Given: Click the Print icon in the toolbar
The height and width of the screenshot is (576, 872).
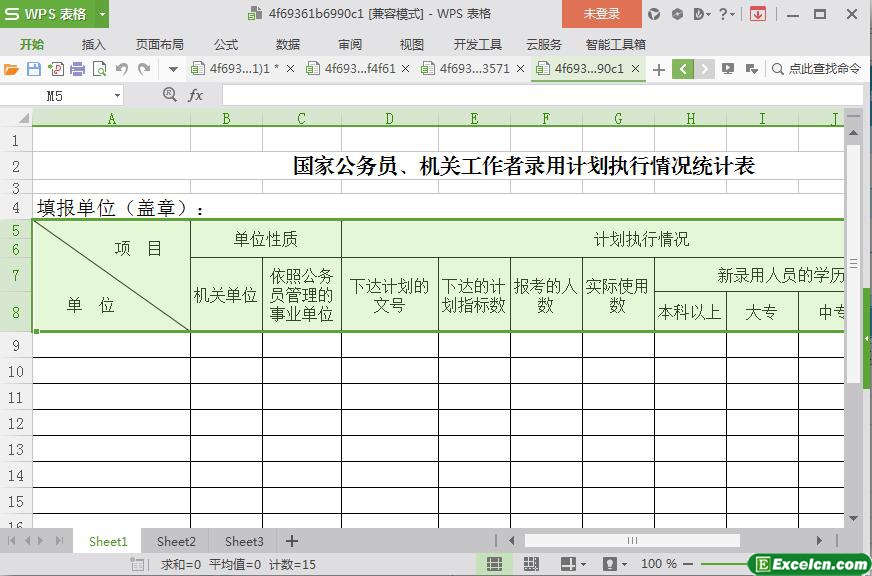Looking at the screenshot, I should pos(77,69).
